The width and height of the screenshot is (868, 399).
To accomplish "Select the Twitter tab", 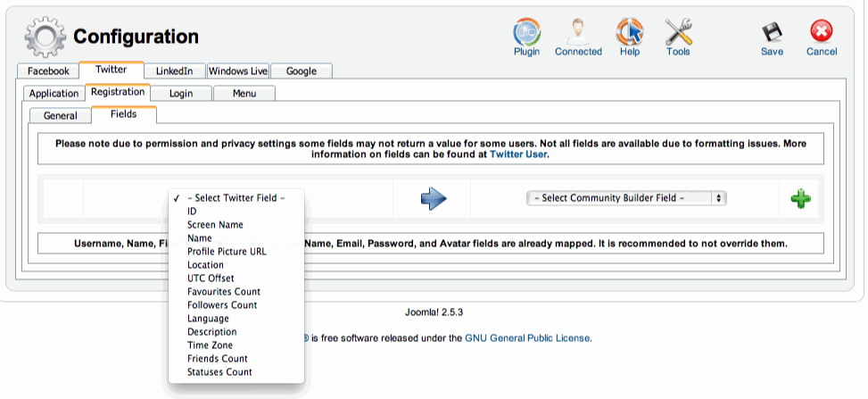I will click(x=112, y=70).
